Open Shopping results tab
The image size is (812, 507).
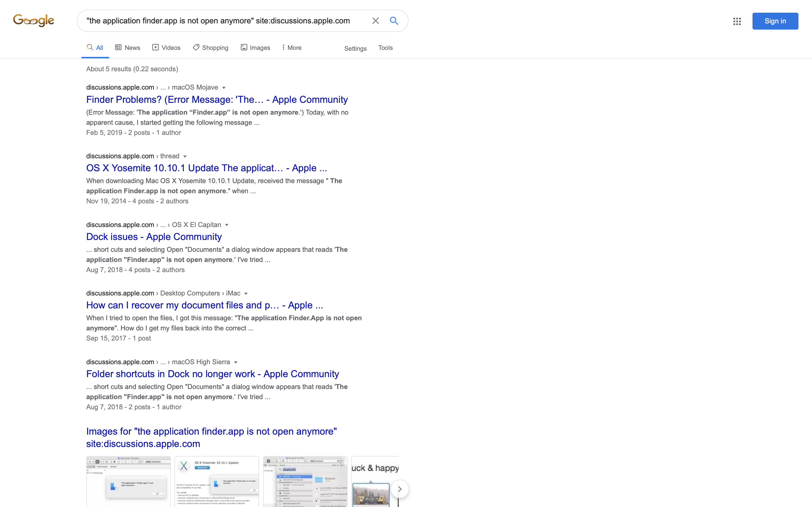click(x=211, y=48)
